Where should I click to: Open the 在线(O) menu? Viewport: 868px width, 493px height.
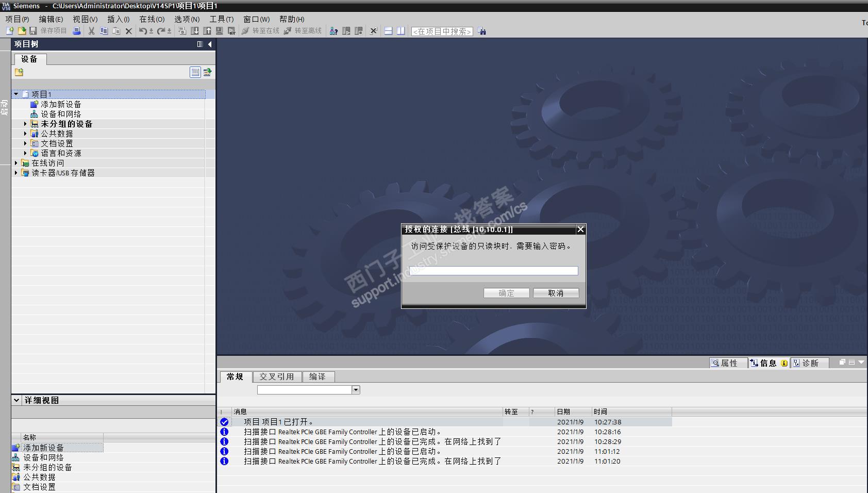click(x=152, y=19)
